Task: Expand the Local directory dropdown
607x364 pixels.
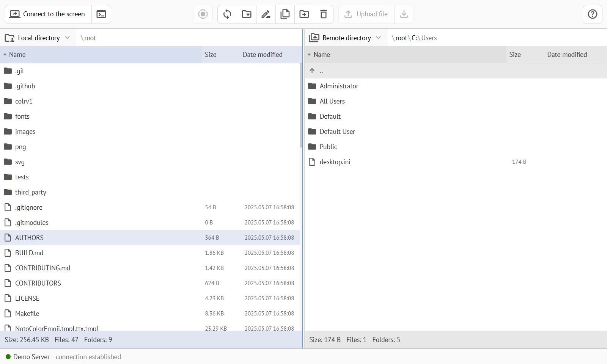Action: tap(38, 38)
